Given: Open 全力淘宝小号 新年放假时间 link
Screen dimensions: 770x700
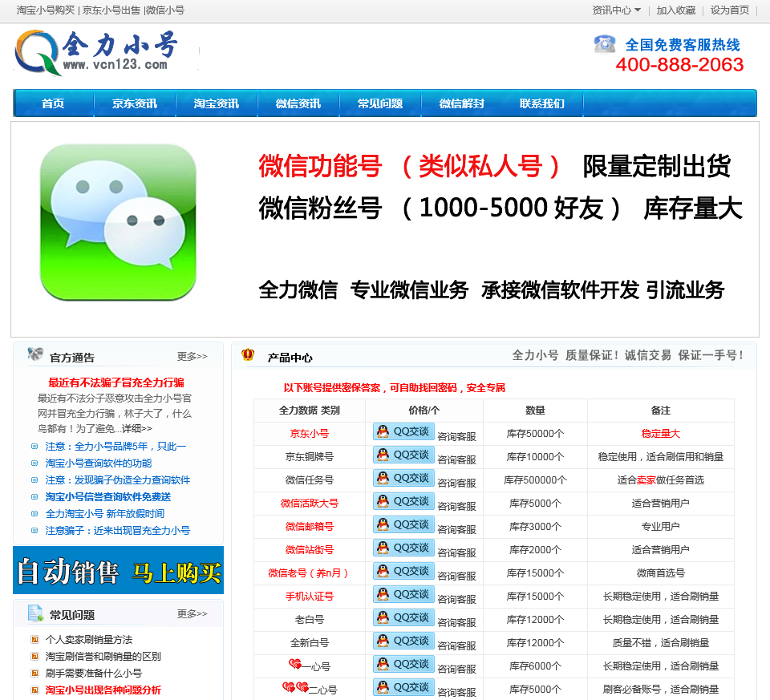Looking at the screenshot, I should [105, 513].
